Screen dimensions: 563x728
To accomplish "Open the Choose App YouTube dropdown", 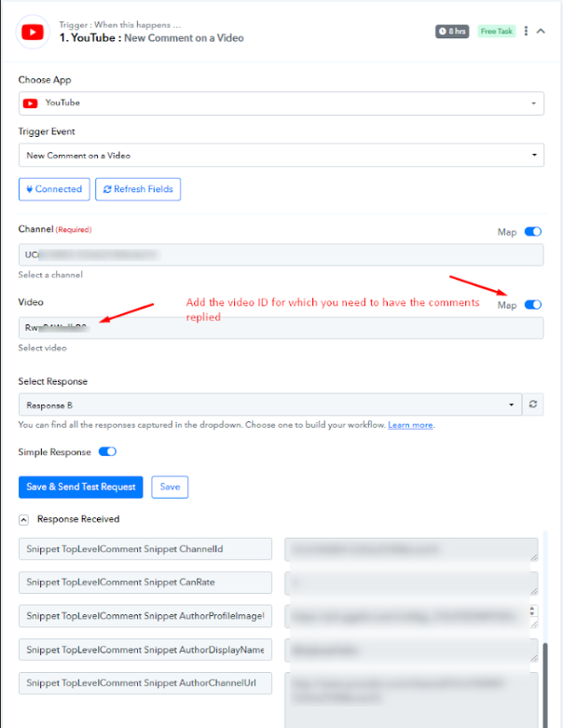I will click(x=281, y=103).
